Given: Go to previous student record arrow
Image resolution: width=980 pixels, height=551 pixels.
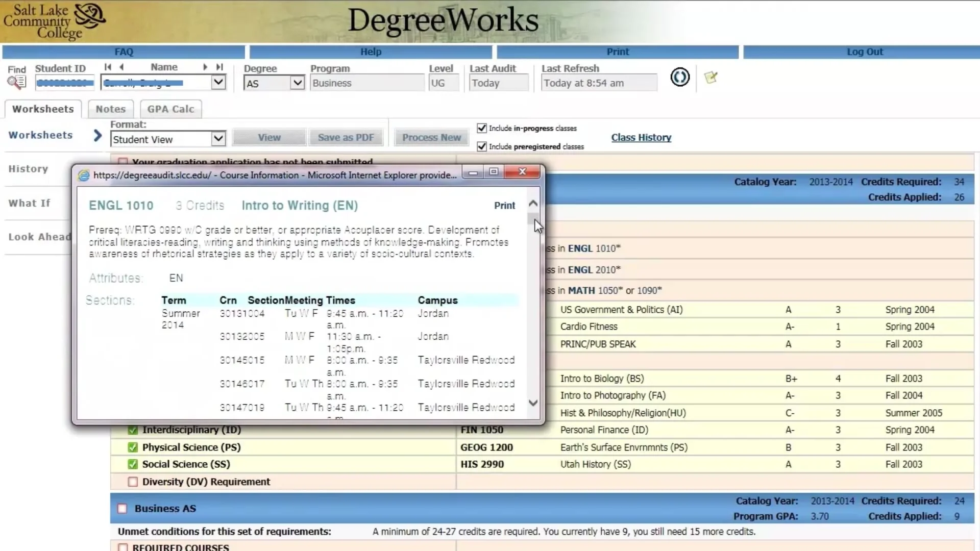Looking at the screenshot, I should 122,67.
